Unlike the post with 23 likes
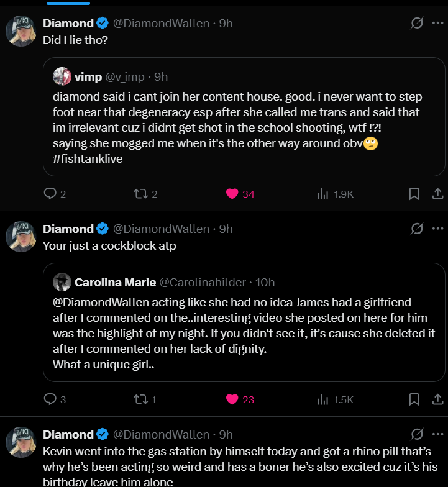448x487 pixels. coord(240,399)
